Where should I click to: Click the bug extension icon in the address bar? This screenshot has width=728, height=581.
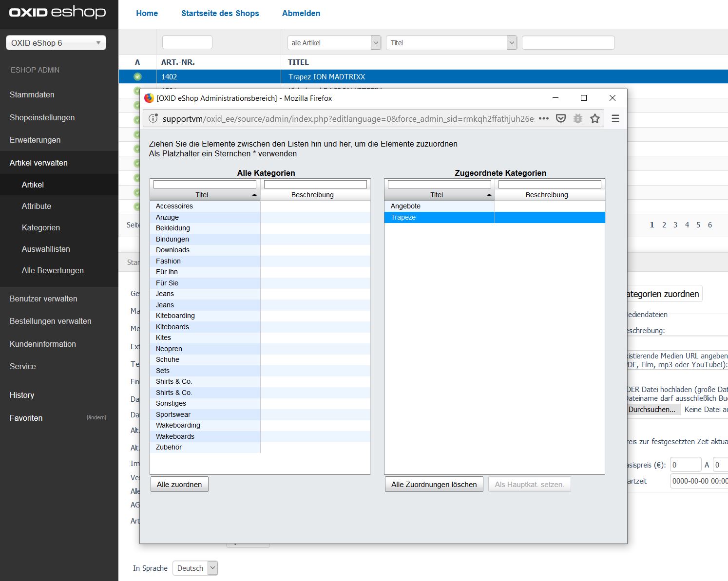tap(578, 118)
